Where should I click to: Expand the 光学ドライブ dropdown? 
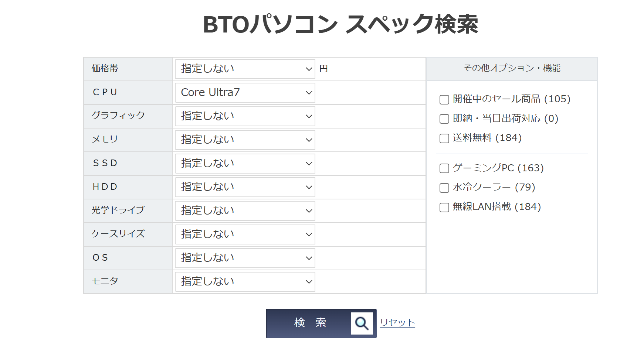[245, 211]
